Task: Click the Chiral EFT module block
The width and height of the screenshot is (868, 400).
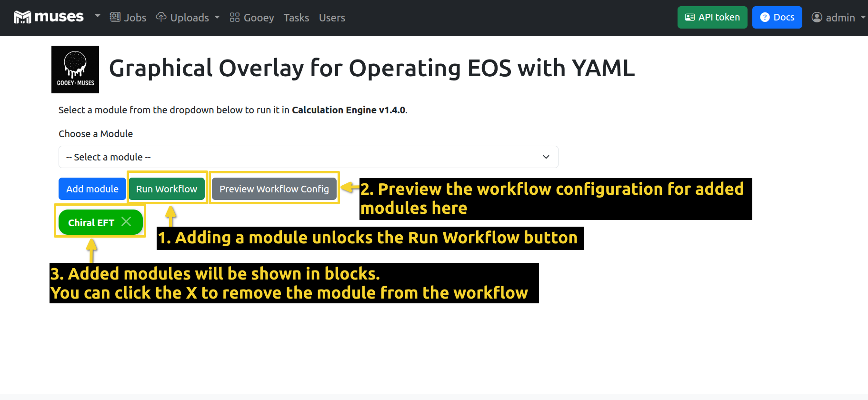Action: coord(100,222)
